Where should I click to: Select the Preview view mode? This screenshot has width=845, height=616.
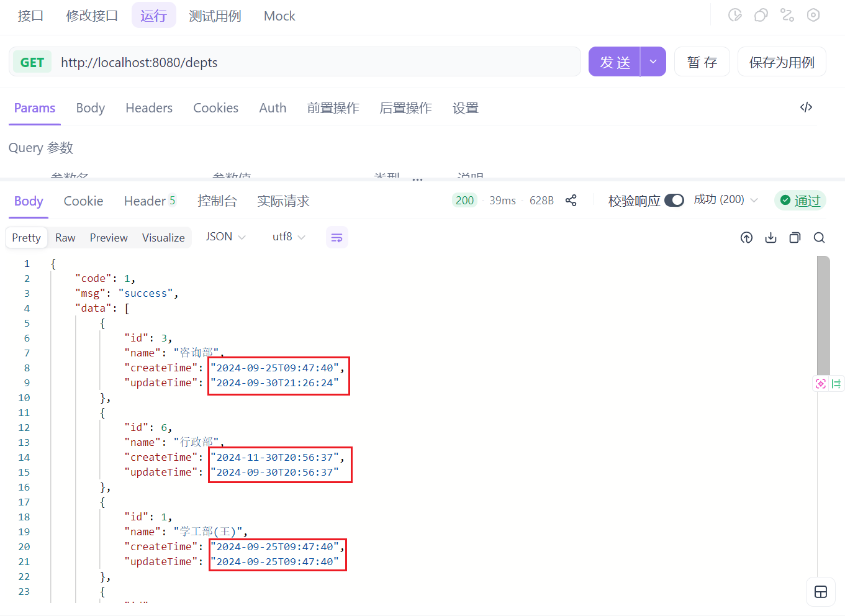[109, 237]
